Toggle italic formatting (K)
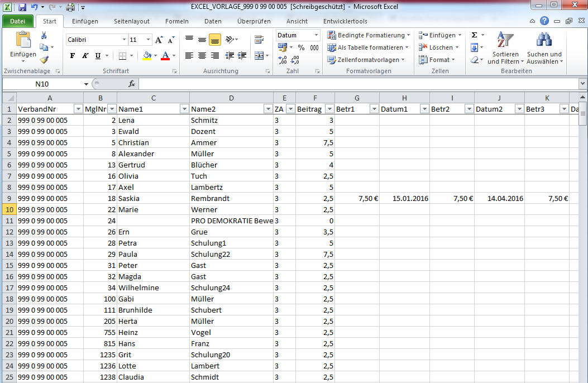The width and height of the screenshot is (588, 383). (x=85, y=56)
